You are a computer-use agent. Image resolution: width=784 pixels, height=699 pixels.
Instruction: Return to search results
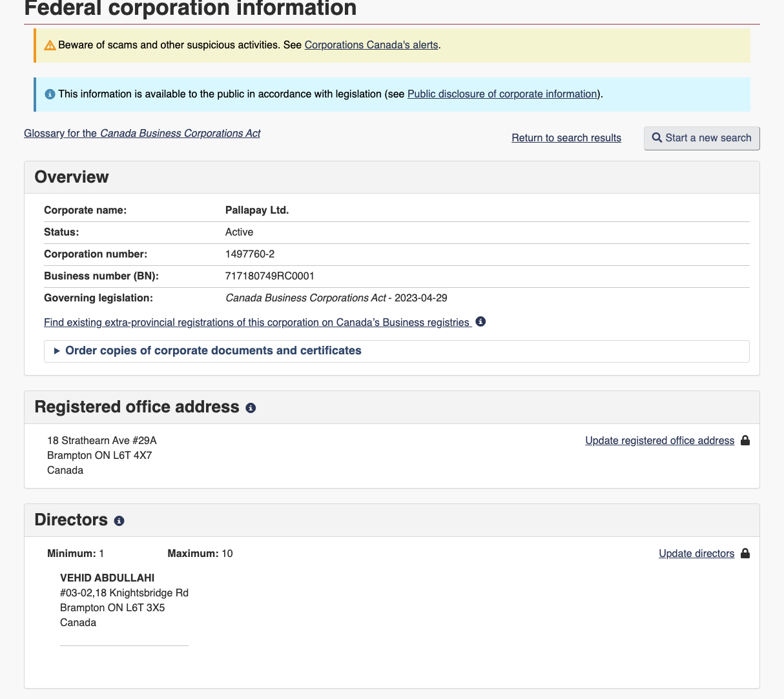566,138
